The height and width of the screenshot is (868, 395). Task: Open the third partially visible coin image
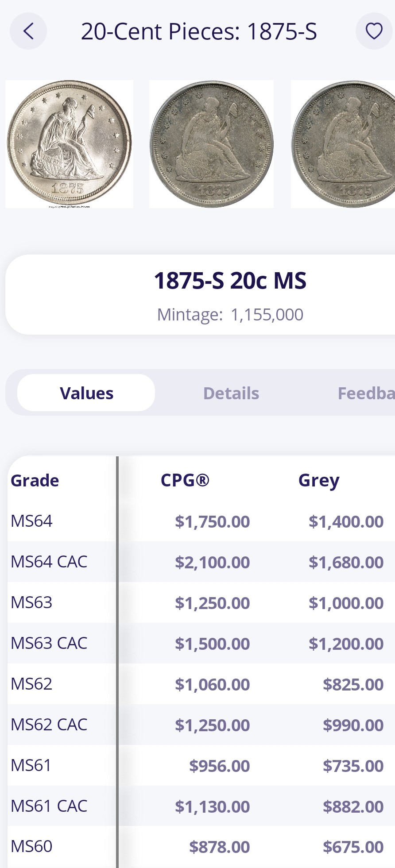(343, 144)
